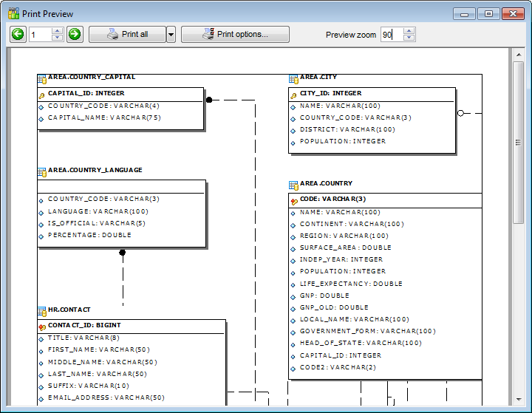Click the AREA.COUNTRY table icon
The height and width of the screenshot is (413, 532).
coord(293,185)
